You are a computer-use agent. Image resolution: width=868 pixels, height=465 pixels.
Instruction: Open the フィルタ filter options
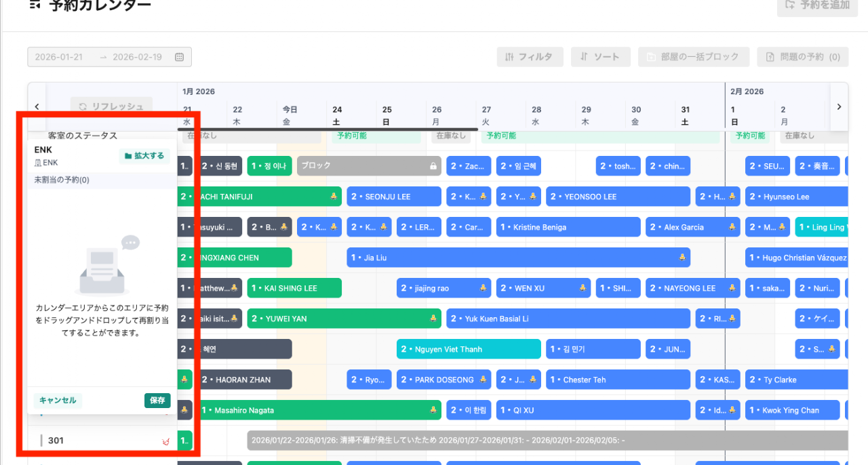[529, 57]
